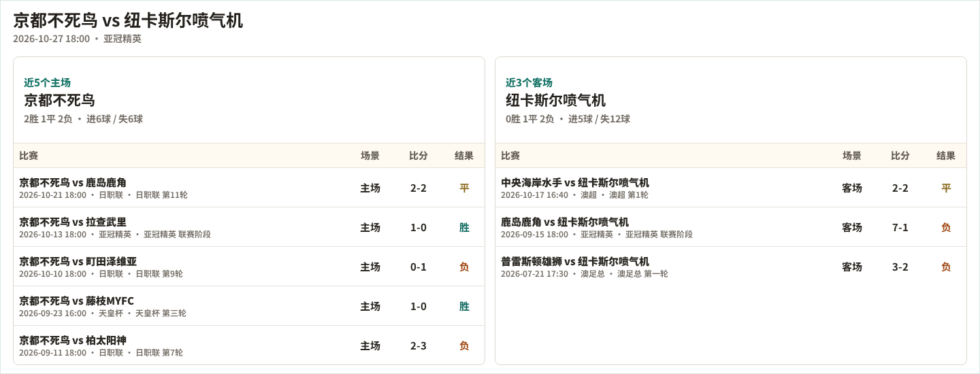
Task: Click the details 2026-09-23 16:00 天皇杯 第三轮
Action: [103, 313]
